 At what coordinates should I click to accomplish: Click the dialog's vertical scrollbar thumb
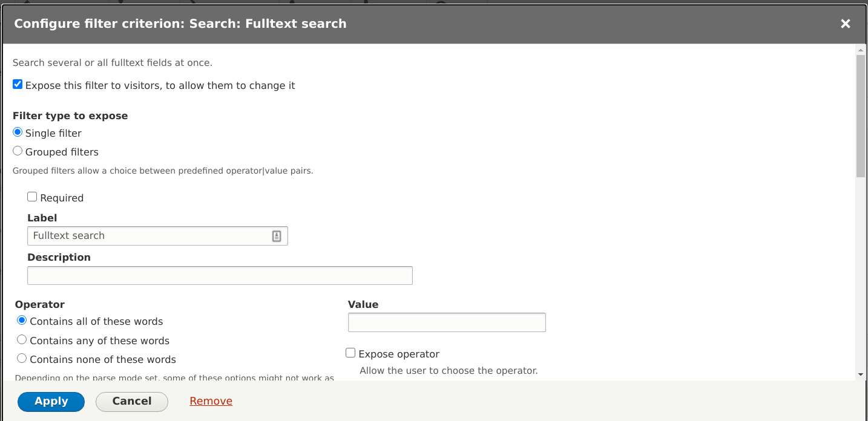tap(861, 115)
